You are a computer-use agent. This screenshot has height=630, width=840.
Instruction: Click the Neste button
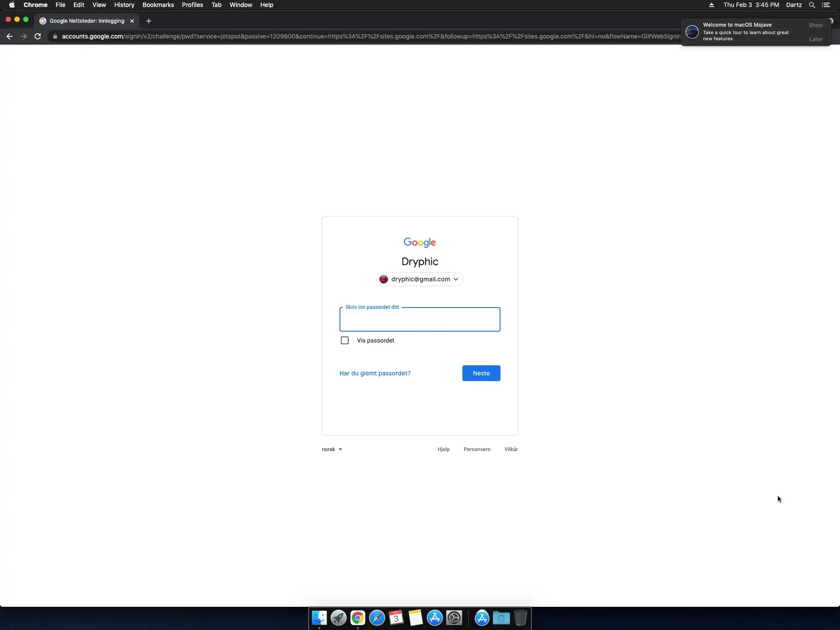click(481, 373)
